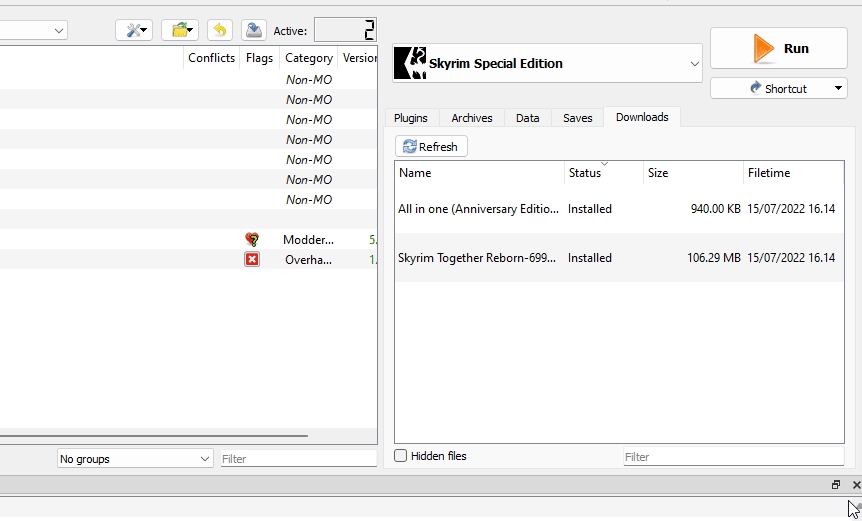The height and width of the screenshot is (521, 862).
Task: Click the heart with question mark flag
Action: click(252, 240)
